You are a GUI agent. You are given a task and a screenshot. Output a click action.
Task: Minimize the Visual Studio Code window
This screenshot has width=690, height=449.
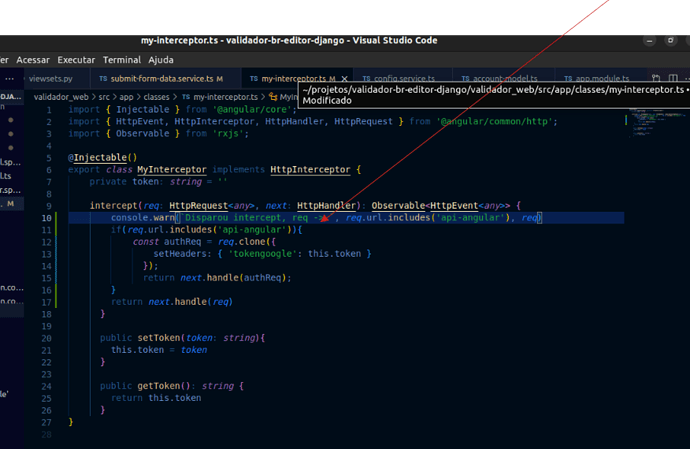(650, 40)
